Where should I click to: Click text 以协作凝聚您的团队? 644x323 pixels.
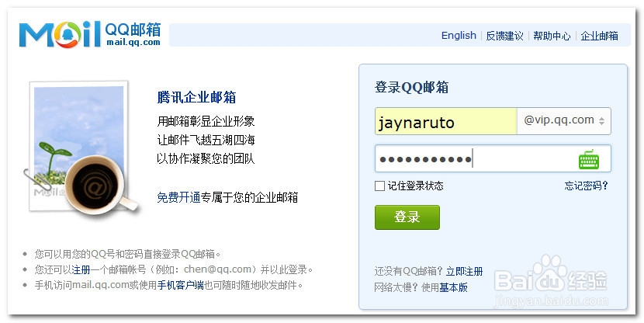pos(206,158)
